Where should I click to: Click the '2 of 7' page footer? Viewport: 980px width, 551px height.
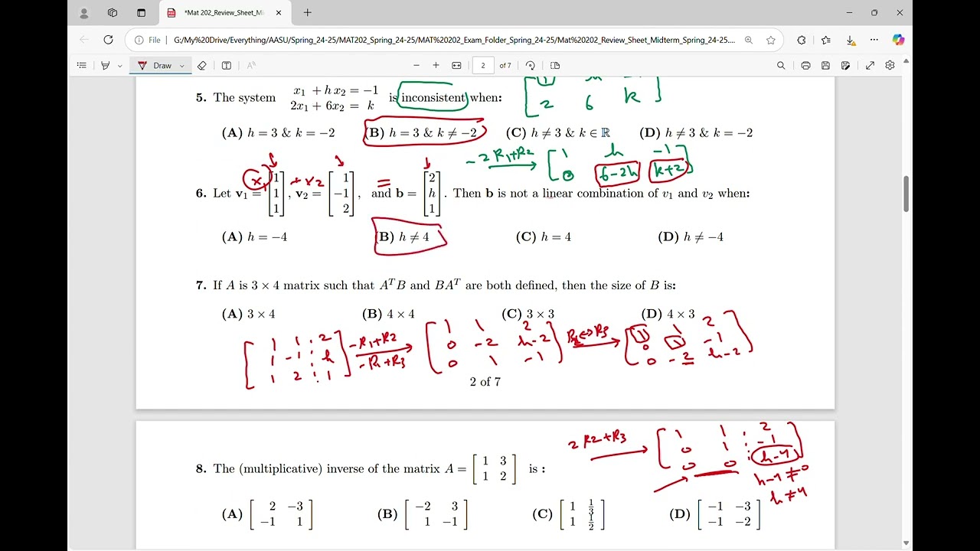(x=485, y=381)
